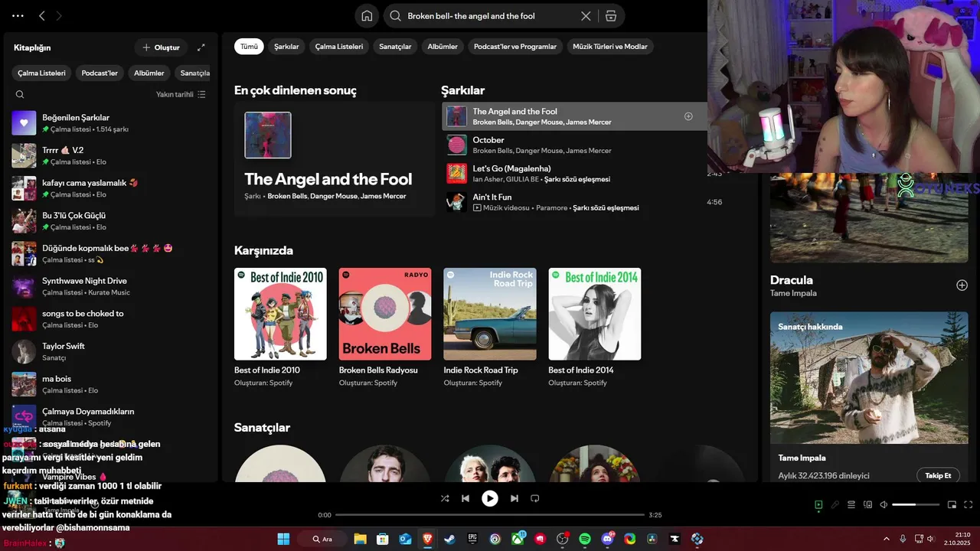Open the Spotify Home page icon
The image size is (980, 551).
pos(367,16)
